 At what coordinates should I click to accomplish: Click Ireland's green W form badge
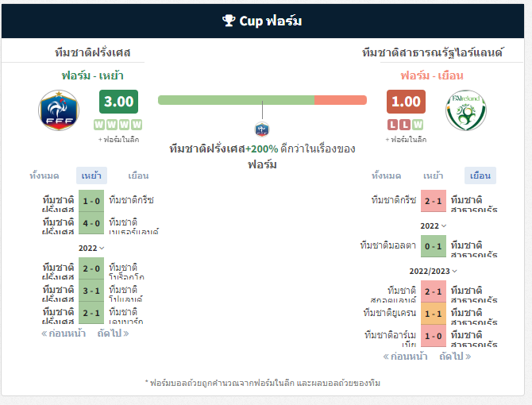click(418, 125)
